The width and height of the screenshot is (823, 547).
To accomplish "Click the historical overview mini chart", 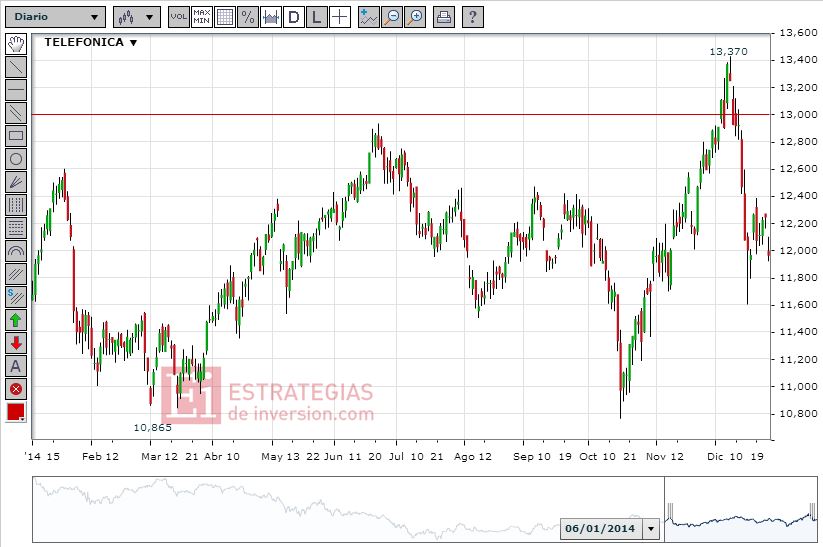I will coord(348,509).
